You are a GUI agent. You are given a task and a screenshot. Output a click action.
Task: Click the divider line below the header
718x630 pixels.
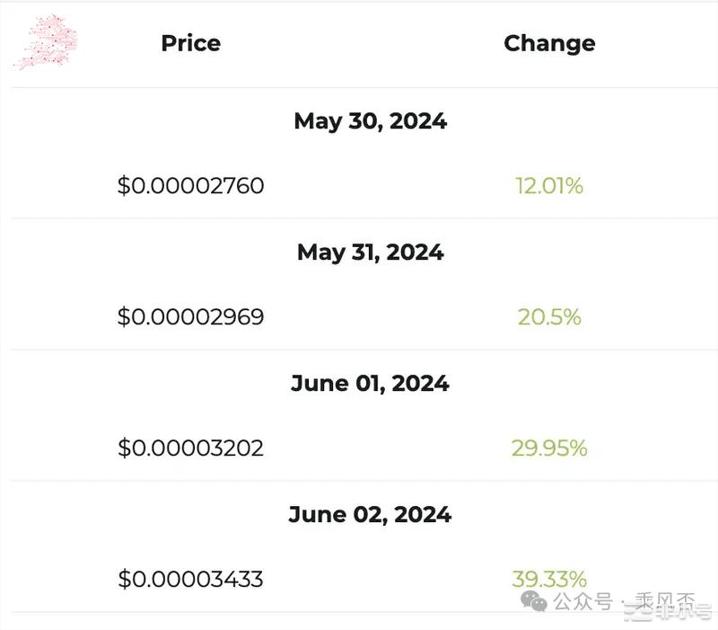point(364,87)
